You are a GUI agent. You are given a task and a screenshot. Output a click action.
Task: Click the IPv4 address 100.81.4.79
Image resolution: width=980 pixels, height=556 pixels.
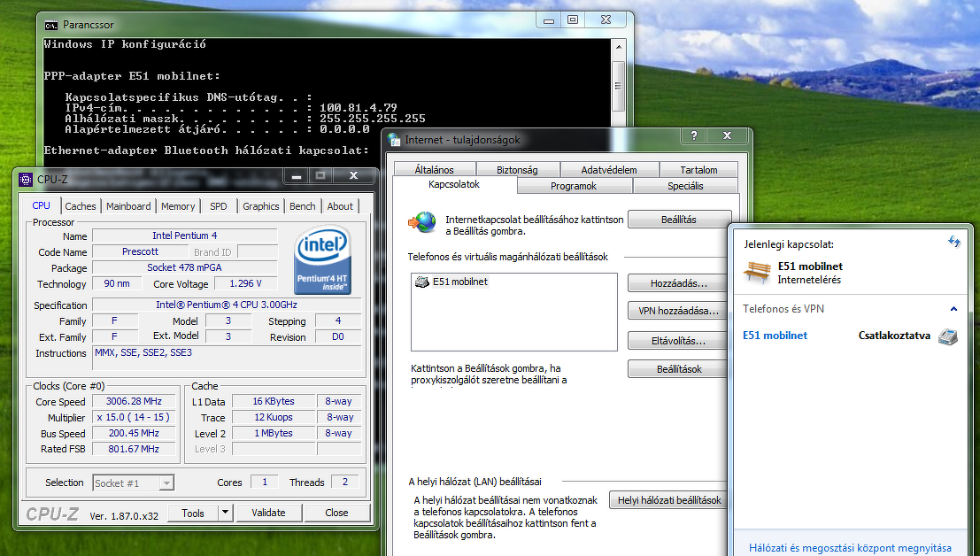pos(359,108)
